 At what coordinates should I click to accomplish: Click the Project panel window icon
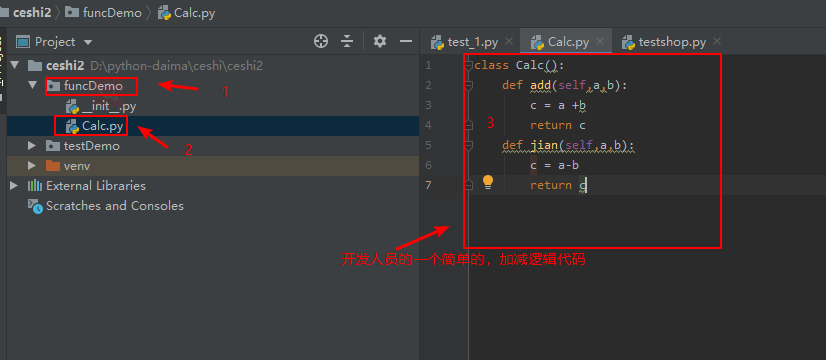pyautogui.click(x=23, y=42)
